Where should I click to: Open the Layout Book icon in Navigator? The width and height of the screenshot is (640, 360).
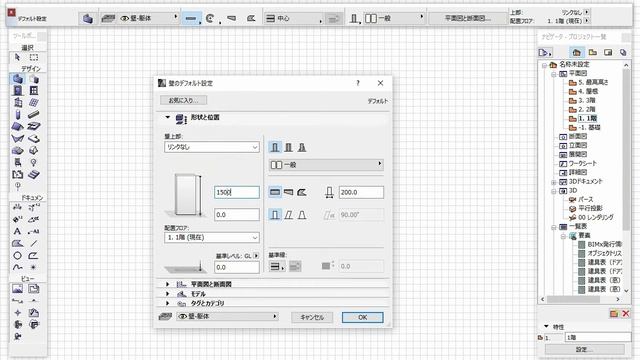pyautogui.click(x=608, y=52)
